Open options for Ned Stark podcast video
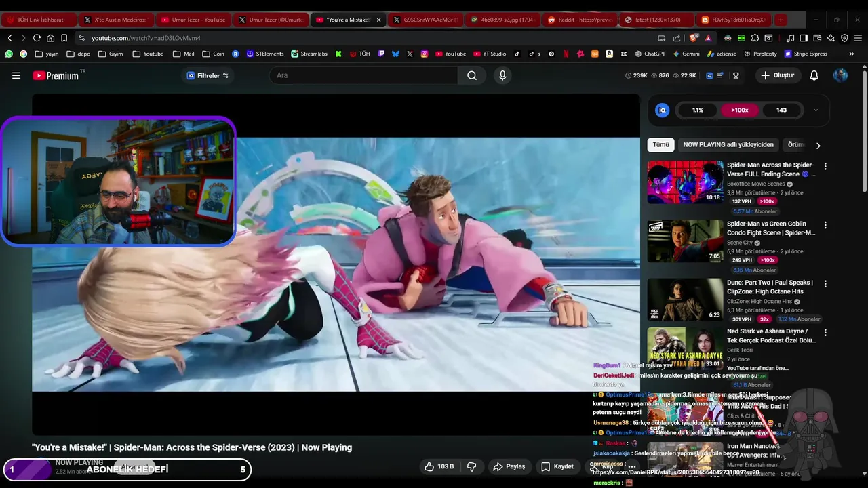868x488 pixels. tap(825, 333)
